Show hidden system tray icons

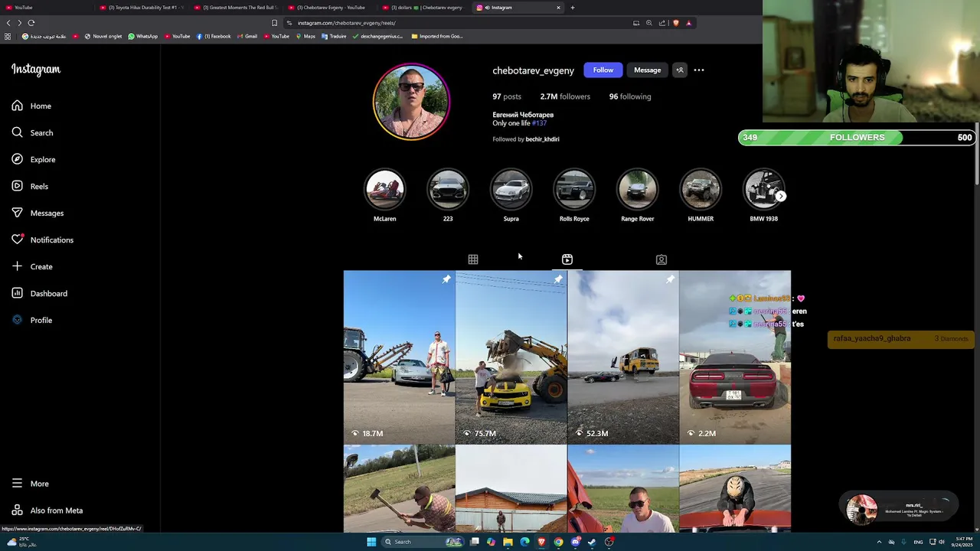pyautogui.click(x=879, y=542)
